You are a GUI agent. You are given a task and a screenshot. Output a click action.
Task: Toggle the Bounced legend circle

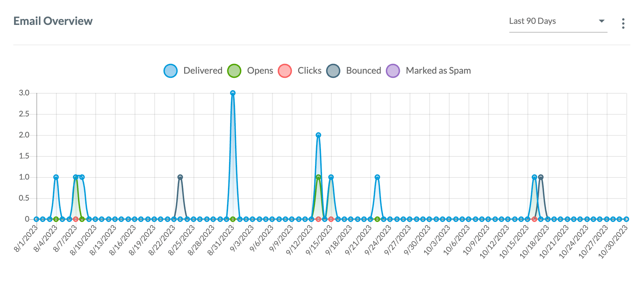[x=333, y=71]
